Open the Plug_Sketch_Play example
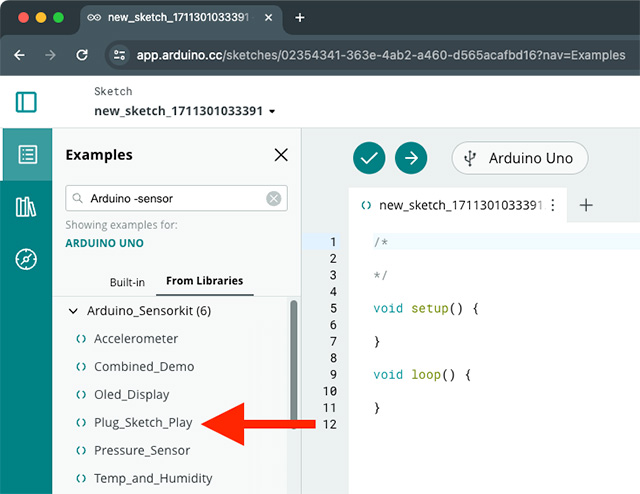The width and height of the screenshot is (640, 494). [143, 423]
